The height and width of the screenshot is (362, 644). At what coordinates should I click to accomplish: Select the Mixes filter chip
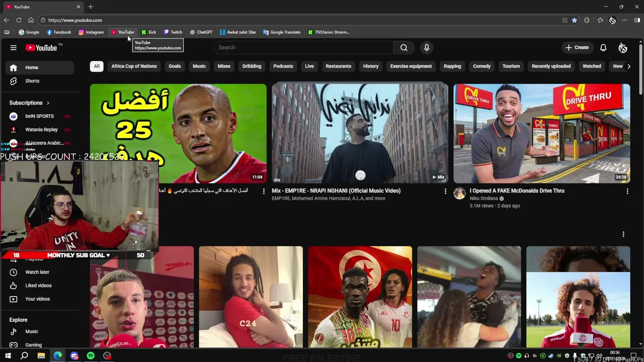(224, 66)
